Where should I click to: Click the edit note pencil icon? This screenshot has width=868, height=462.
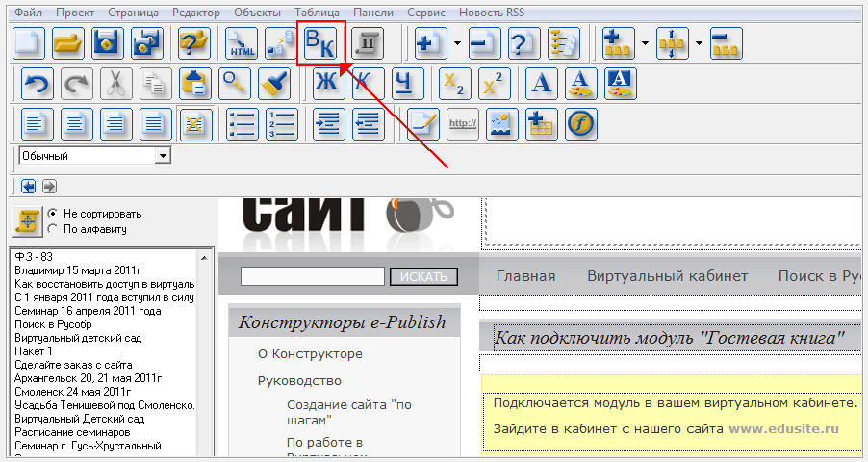(x=422, y=124)
